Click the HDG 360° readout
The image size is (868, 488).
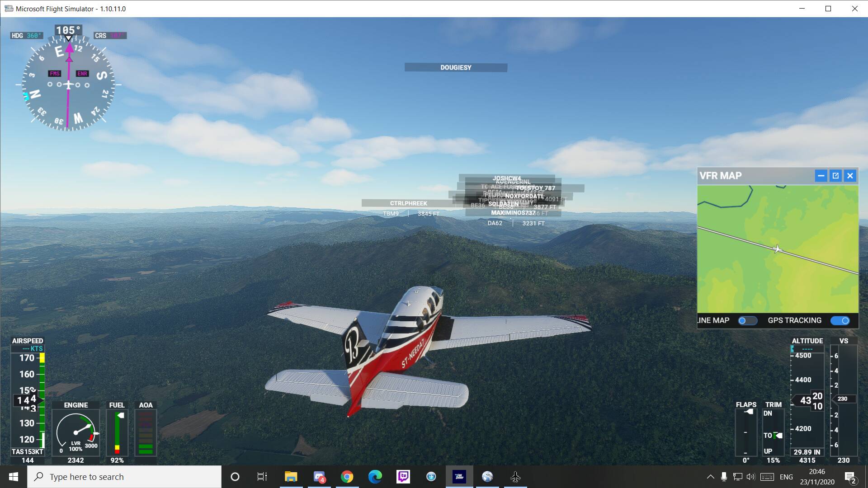[x=27, y=36]
